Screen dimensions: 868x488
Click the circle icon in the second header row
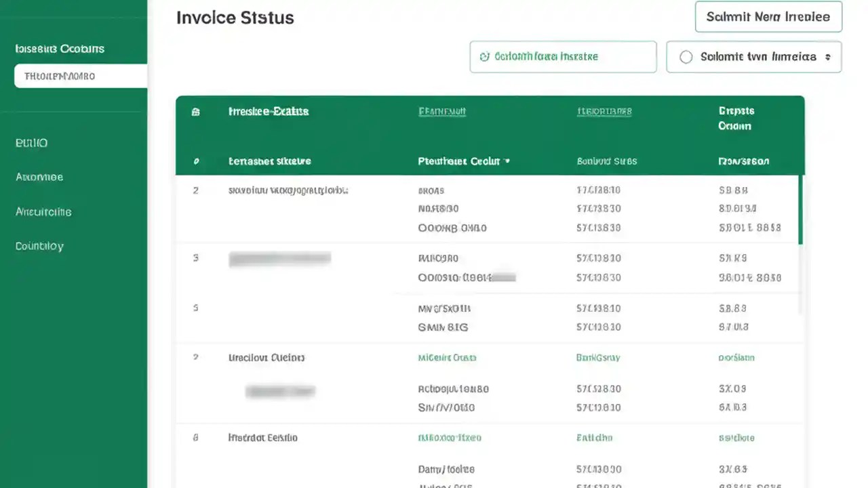[195, 161]
